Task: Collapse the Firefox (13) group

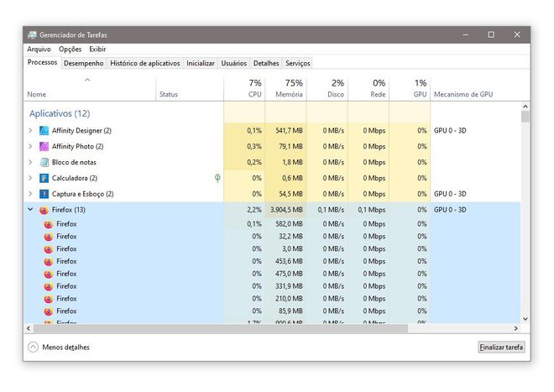Action: [x=30, y=210]
